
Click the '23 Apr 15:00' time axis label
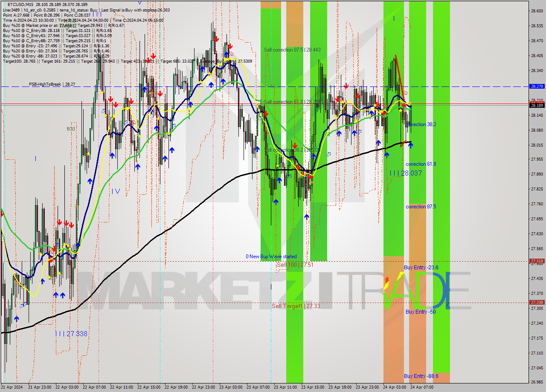coord(312,387)
